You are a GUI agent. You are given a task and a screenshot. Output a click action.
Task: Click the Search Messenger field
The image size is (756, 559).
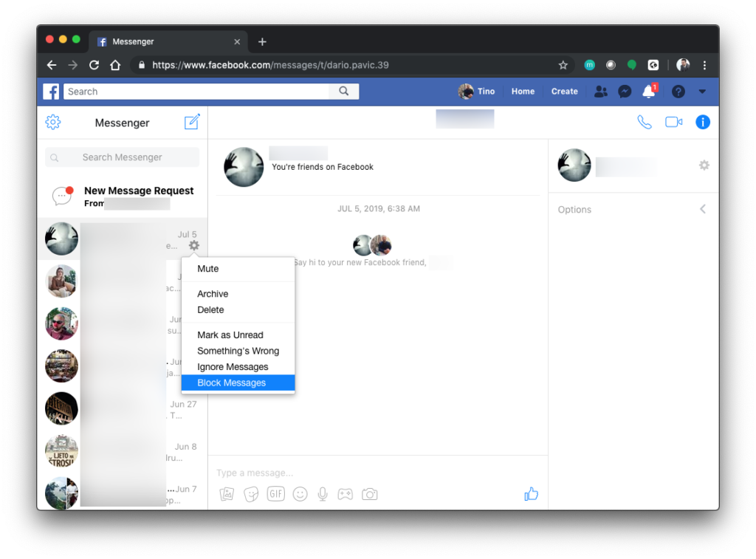tap(123, 157)
